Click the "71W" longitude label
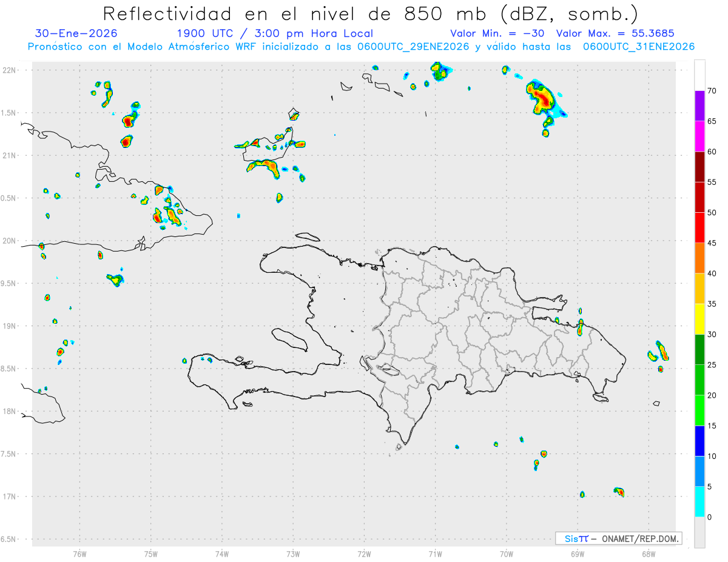The image size is (728, 562). [435, 554]
